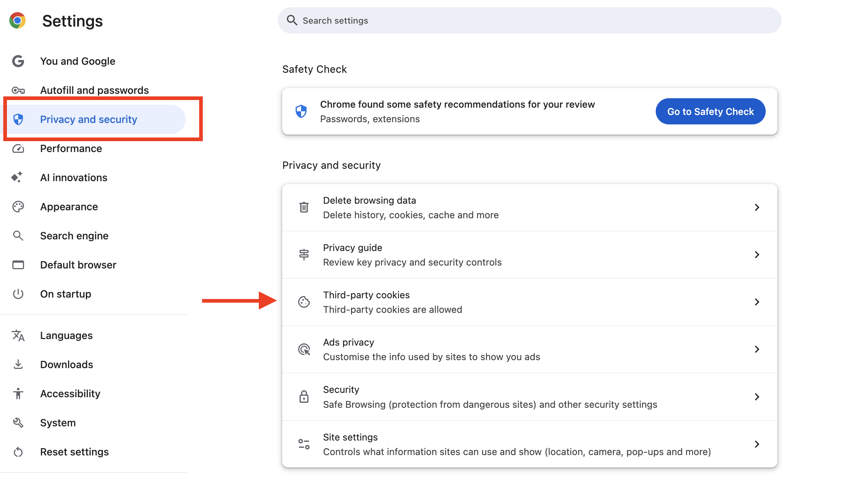Viewport: 868px width, 478px height.
Task: Click the Downloads arrow icon
Action: (x=18, y=365)
